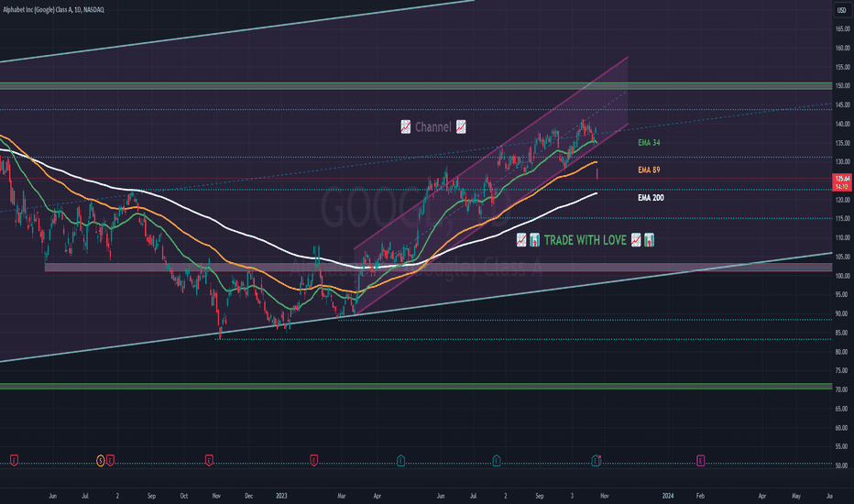Select the TRADE WITH LOVE annotation text
The width and height of the screenshot is (854, 504).
(585, 240)
